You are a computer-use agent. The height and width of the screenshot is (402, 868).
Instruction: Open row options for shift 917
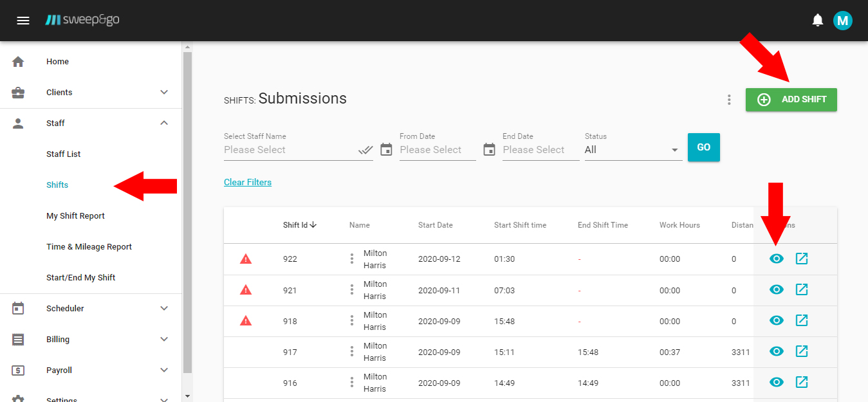352,351
